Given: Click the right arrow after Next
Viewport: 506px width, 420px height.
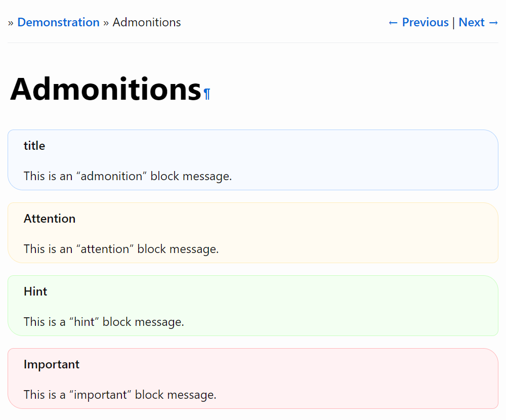Looking at the screenshot, I should tap(493, 23).
